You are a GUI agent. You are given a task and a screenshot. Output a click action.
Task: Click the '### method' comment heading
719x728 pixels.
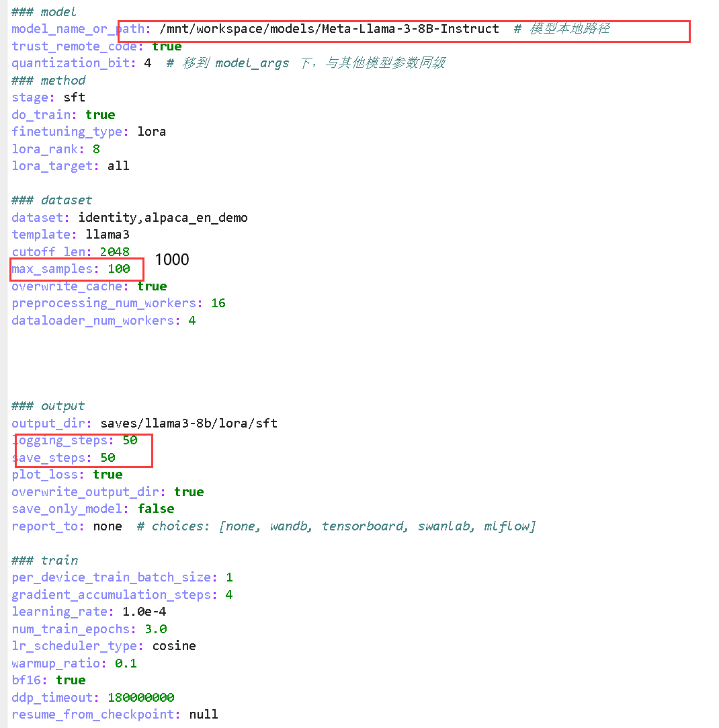tap(48, 80)
